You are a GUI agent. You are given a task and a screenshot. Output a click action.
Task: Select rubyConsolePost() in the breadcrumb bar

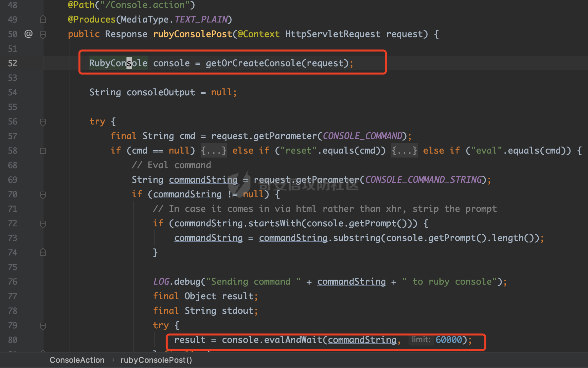point(156,360)
